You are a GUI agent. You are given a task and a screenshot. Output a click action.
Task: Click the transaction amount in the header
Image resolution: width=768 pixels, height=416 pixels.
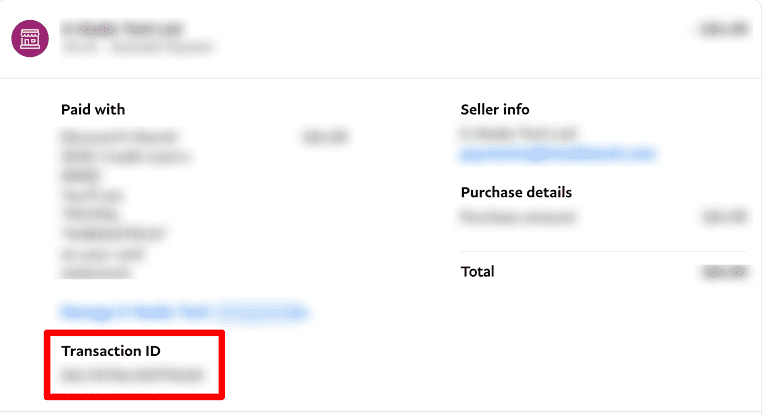point(725,30)
